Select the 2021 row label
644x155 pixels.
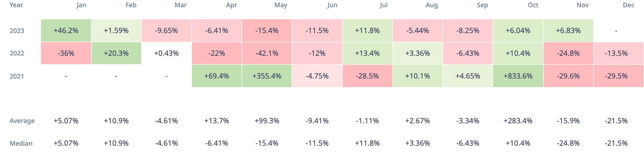(17, 76)
